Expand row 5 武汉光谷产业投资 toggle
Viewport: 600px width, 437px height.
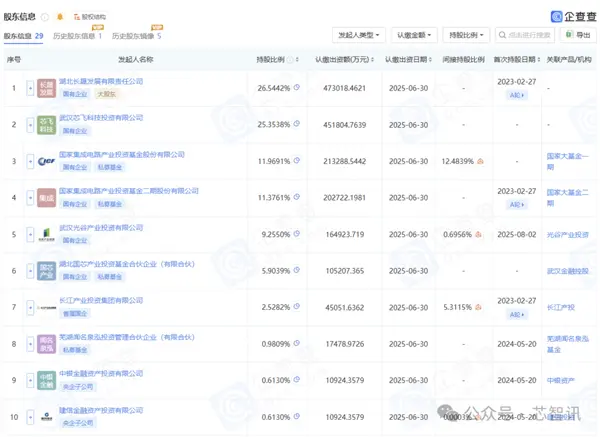[30, 235]
